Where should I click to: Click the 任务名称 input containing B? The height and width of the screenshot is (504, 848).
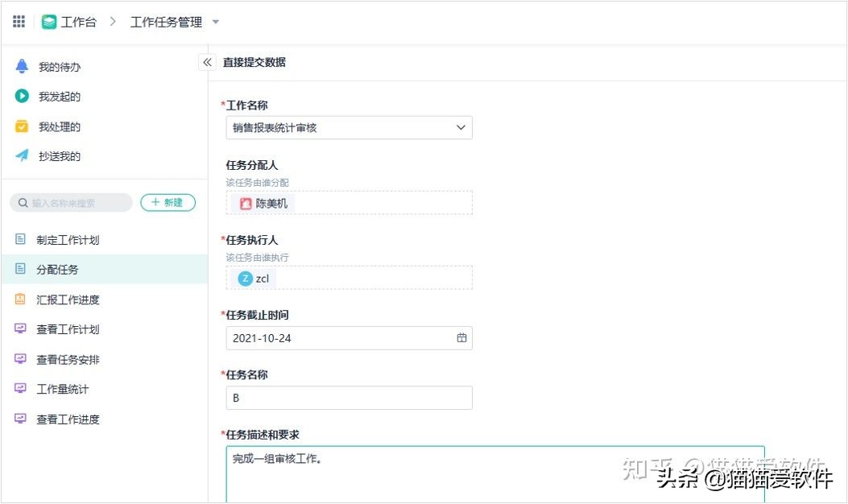tap(348, 397)
